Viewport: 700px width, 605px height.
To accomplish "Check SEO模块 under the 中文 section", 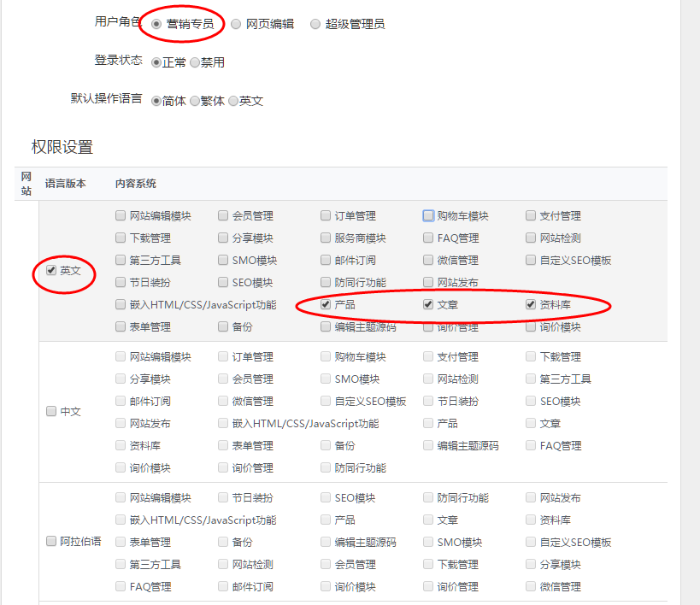I will click(x=529, y=400).
